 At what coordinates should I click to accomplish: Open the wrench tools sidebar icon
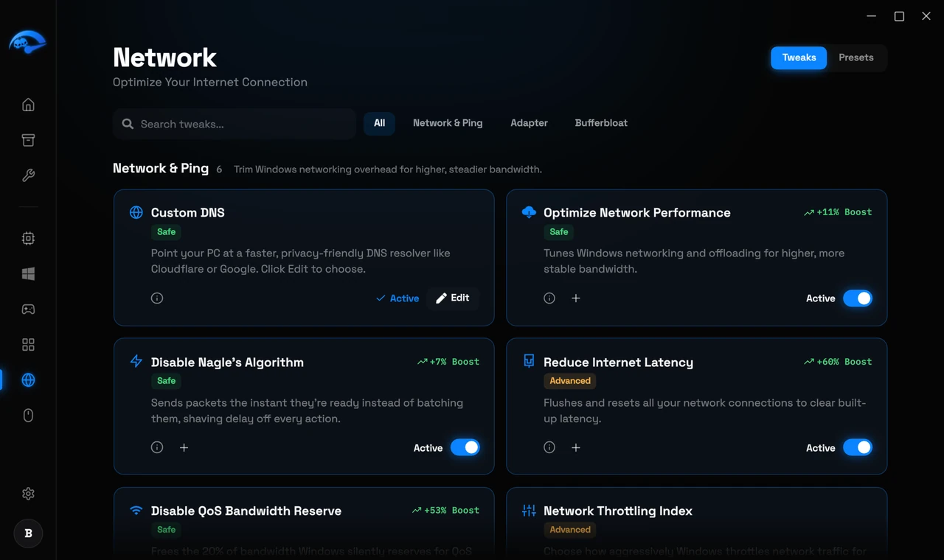coord(28,175)
